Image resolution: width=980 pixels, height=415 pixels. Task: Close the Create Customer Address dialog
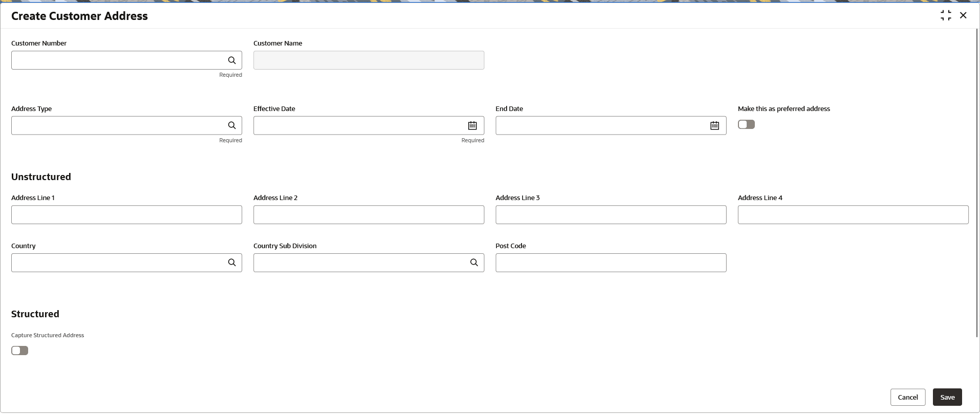[x=963, y=15]
